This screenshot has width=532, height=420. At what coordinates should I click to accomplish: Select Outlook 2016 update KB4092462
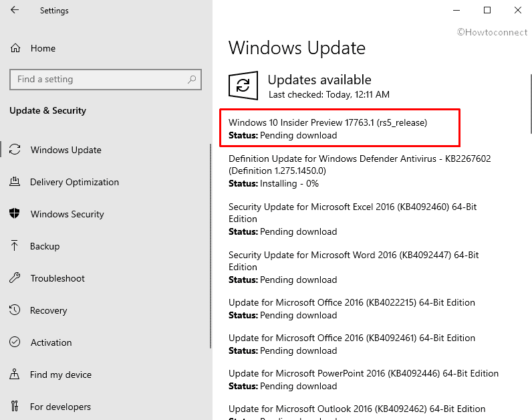(x=357, y=409)
